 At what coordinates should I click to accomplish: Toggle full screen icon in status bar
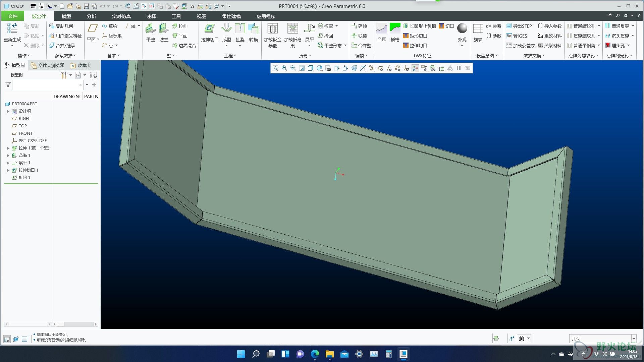(x=24, y=339)
